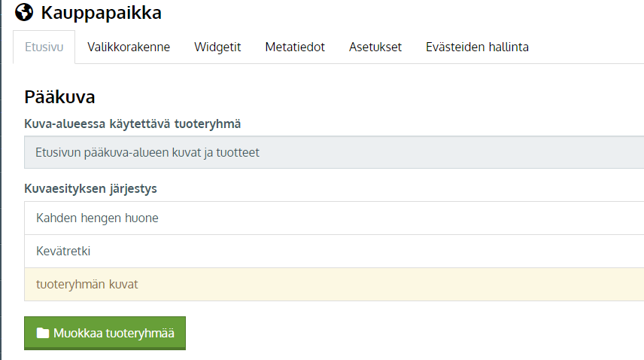Go to the Metatiedot tab
The width and height of the screenshot is (644, 360).
(x=295, y=47)
